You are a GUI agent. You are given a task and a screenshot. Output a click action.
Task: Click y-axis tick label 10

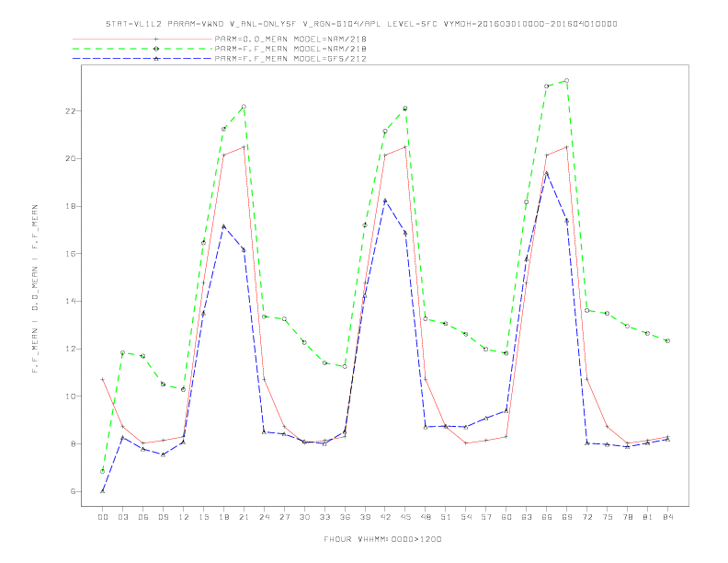pyautogui.click(x=71, y=396)
